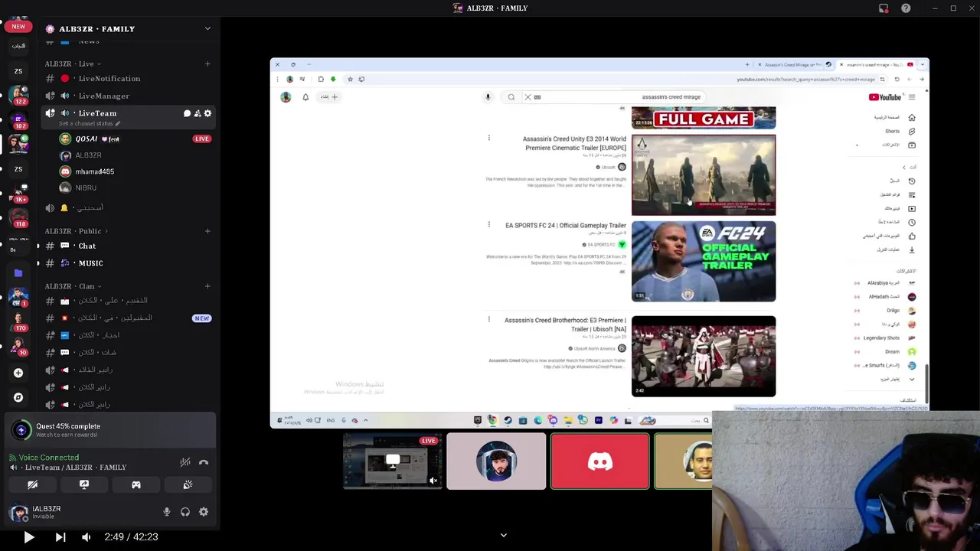Viewport: 980px width, 551px height.
Task: Open Quest 45% complete banner
Action: coord(110,430)
